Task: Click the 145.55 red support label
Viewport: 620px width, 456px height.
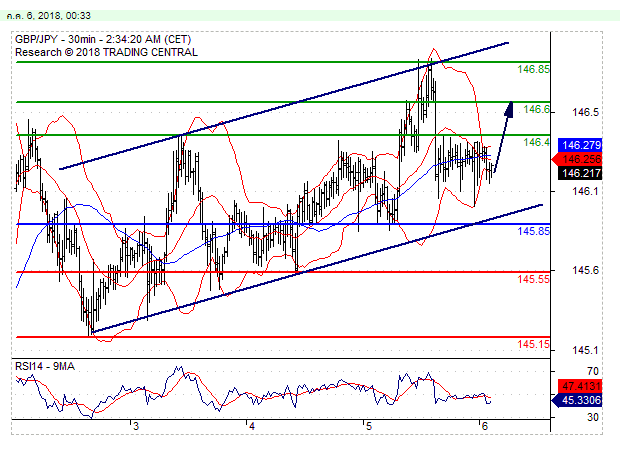Action: tap(533, 280)
